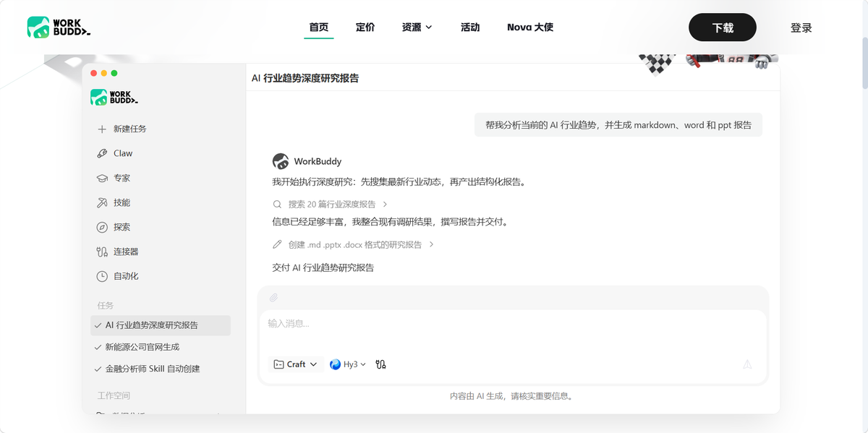The image size is (868, 433).
Task: Click the WorkBuddy logo in top navigation
Action: point(59,27)
